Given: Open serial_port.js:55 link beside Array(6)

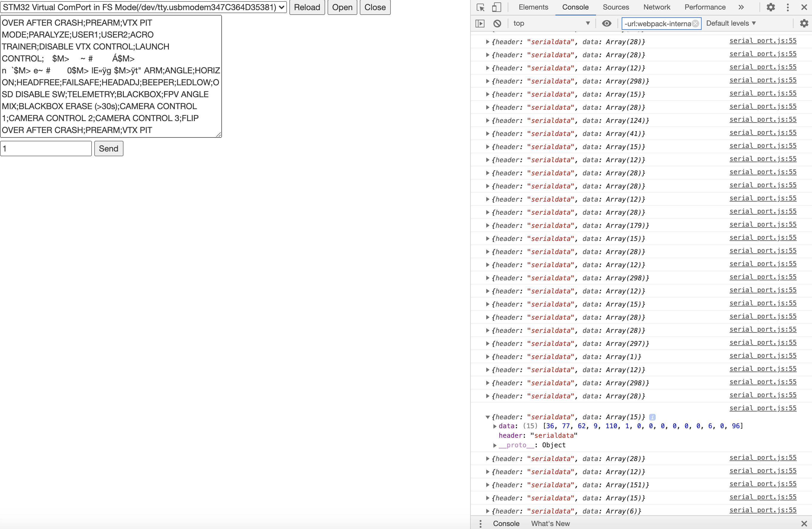Looking at the screenshot, I should click(x=763, y=510).
